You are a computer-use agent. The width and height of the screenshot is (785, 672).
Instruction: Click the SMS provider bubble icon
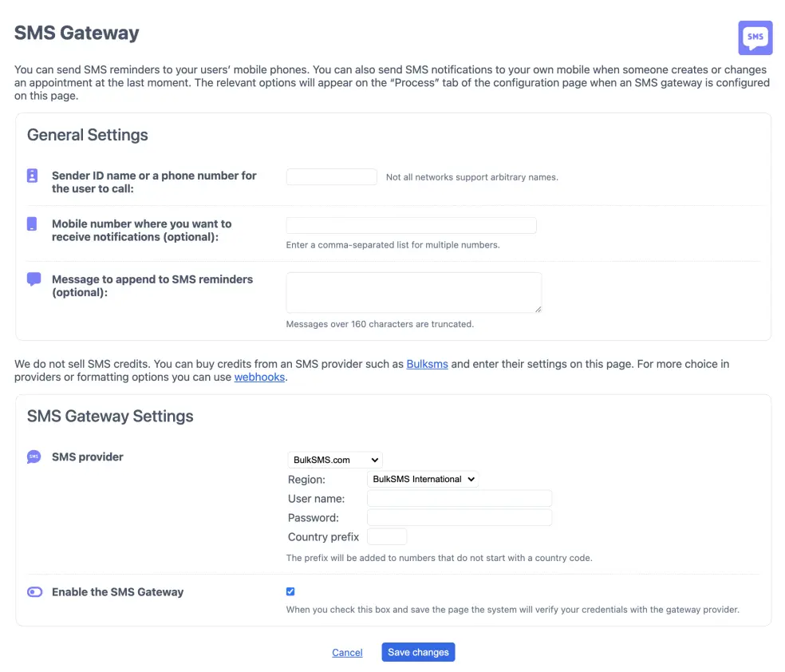(x=34, y=457)
